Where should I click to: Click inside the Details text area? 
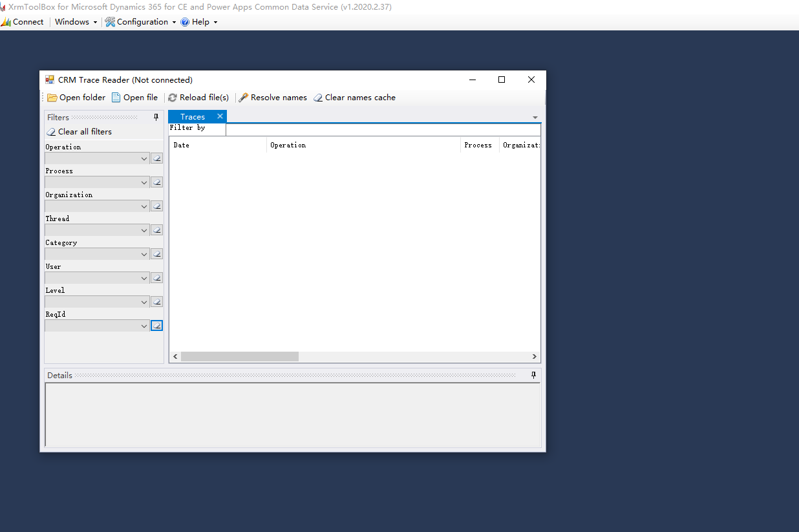click(293, 414)
